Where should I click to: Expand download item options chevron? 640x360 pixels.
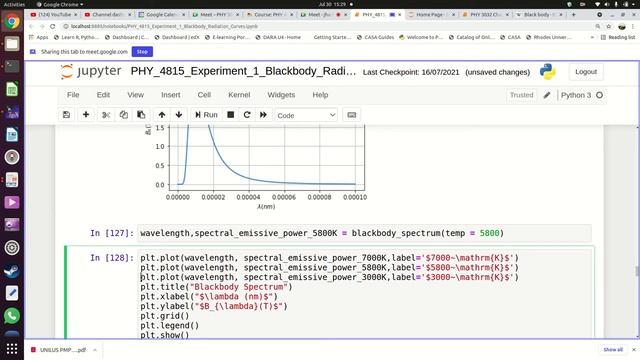[x=95, y=350]
